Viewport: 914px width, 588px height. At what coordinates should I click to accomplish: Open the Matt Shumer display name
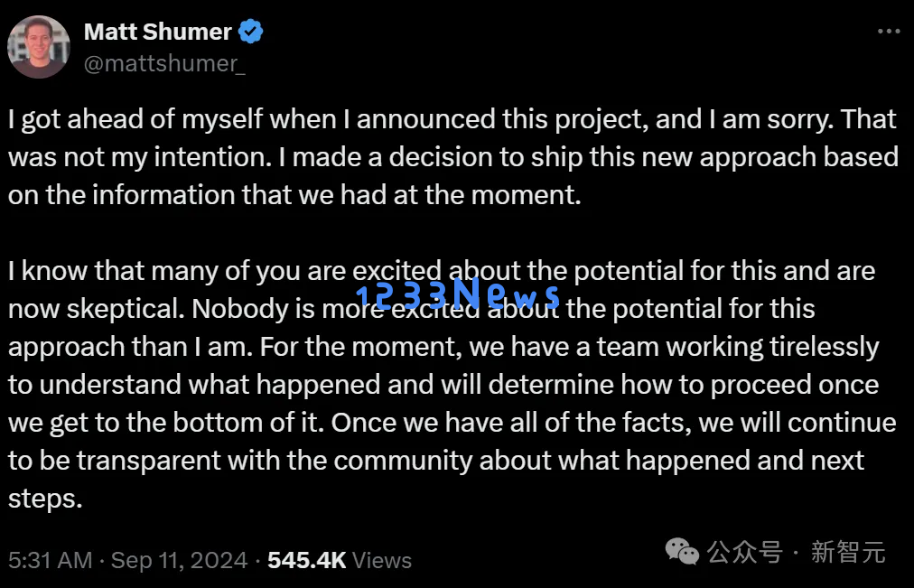point(158,32)
